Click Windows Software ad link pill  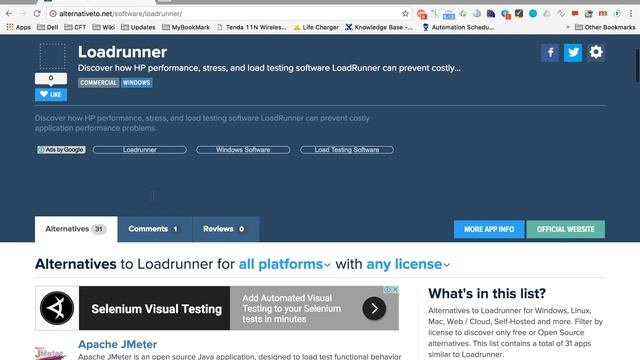point(243,150)
